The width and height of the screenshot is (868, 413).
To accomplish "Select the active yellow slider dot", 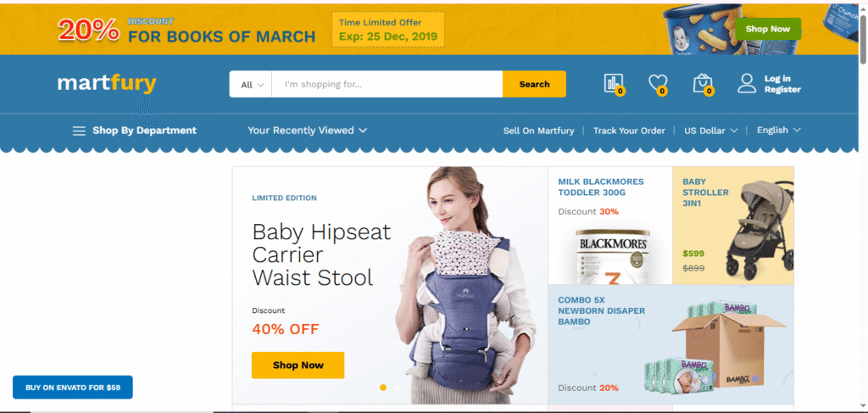I will point(383,388).
